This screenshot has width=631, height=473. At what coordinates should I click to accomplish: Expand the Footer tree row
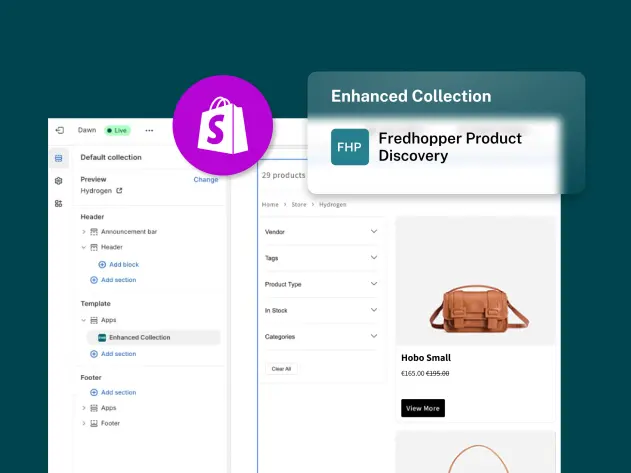83,423
